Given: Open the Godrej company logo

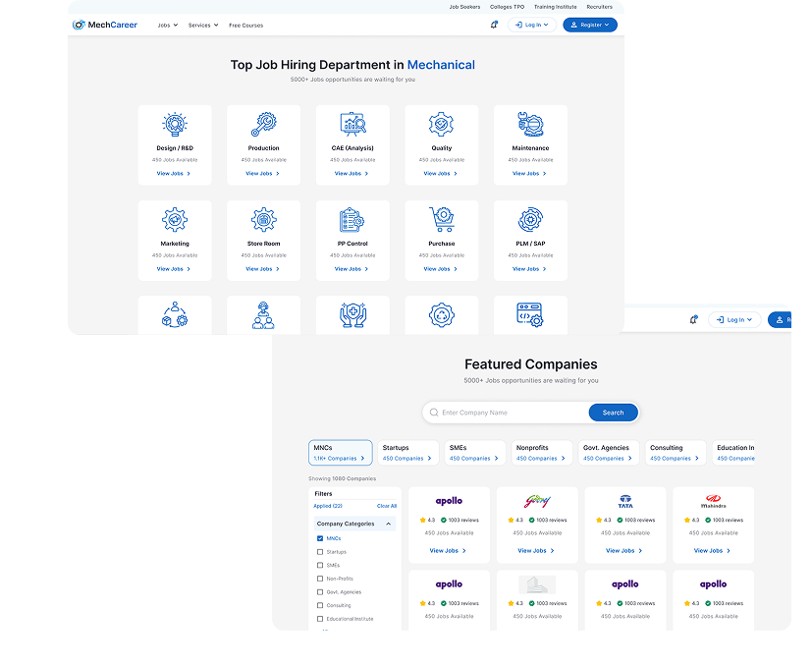Looking at the screenshot, I should click(x=537, y=501).
